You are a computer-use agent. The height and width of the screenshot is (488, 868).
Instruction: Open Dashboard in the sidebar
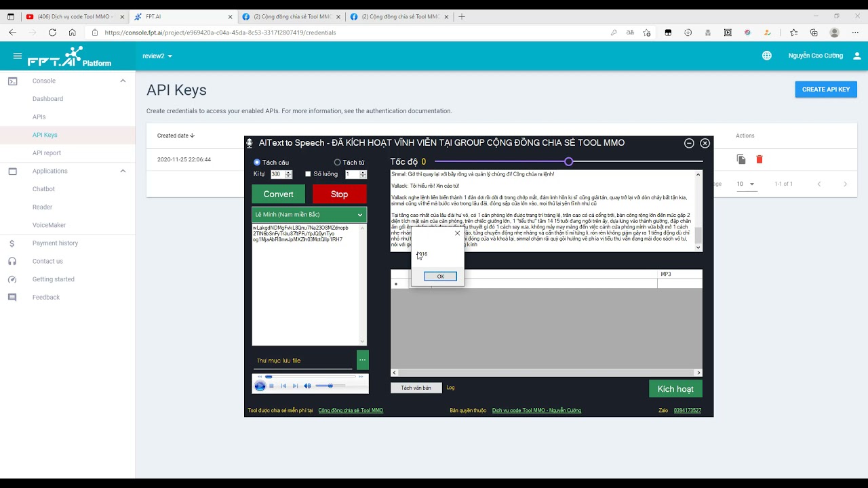[47, 99]
